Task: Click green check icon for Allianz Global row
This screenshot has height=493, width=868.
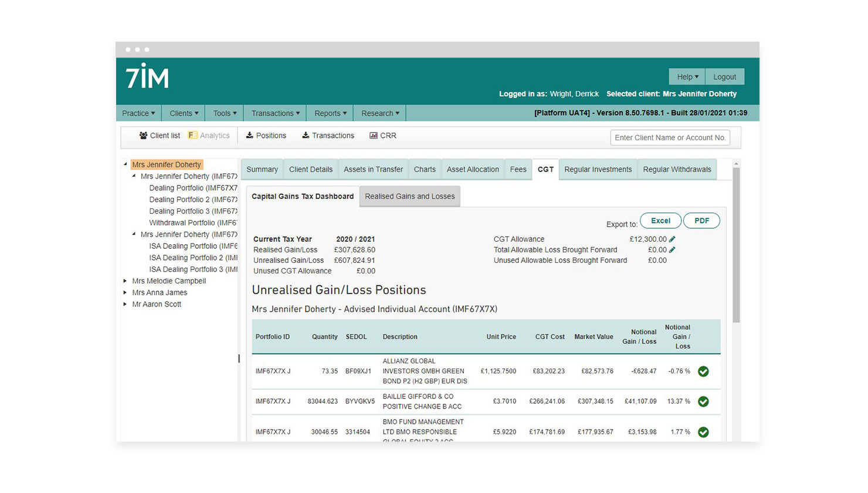Action: click(x=703, y=372)
